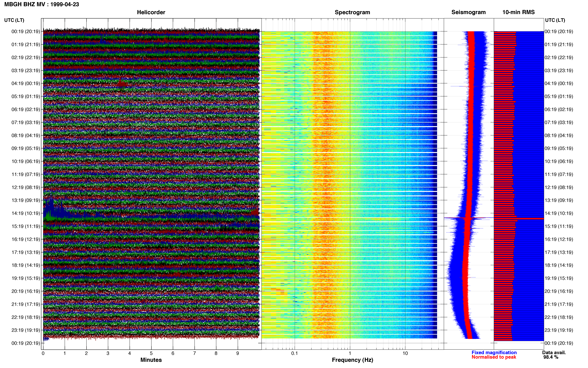Click right-side time label '04:19 (00:19)'
This screenshot has height=368, width=588.
(x=559, y=83)
